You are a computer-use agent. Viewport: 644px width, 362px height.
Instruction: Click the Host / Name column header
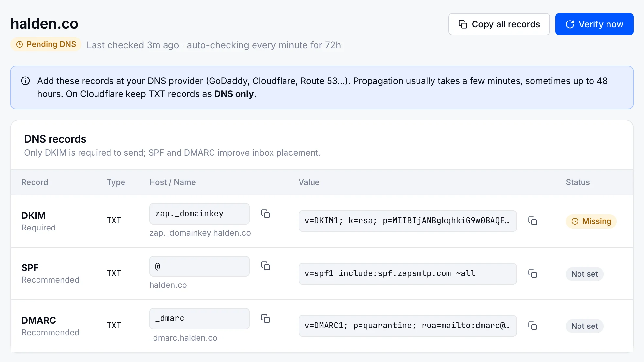172,182
